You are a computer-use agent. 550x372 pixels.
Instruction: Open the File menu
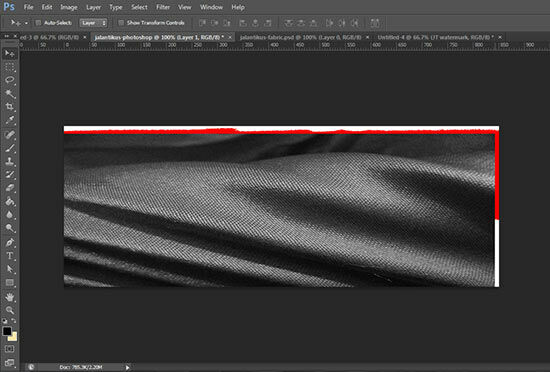[x=28, y=7]
